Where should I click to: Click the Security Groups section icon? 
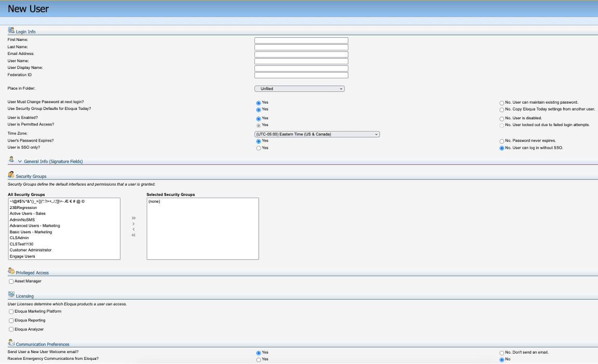[x=10, y=175]
